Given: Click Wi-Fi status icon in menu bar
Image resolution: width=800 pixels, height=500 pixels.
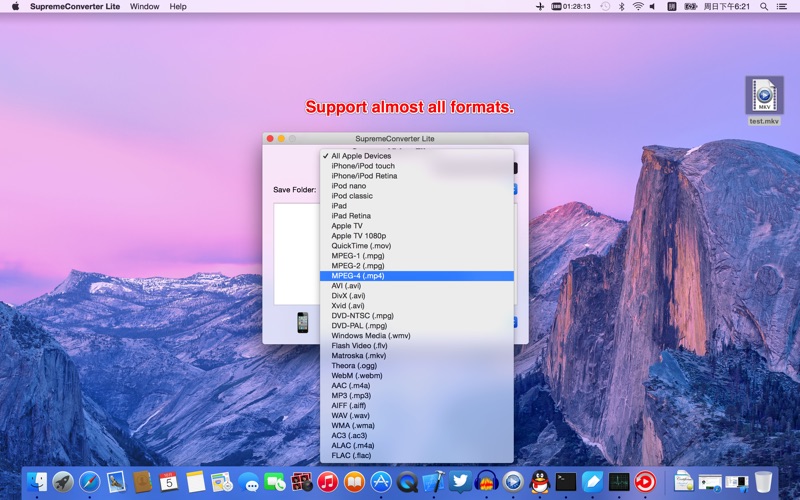Looking at the screenshot, I should (x=638, y=7).
